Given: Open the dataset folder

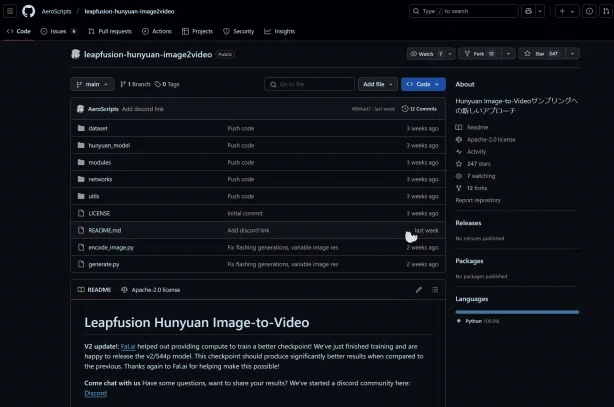Looking at the screenshot, I should [x=98, y=128].
